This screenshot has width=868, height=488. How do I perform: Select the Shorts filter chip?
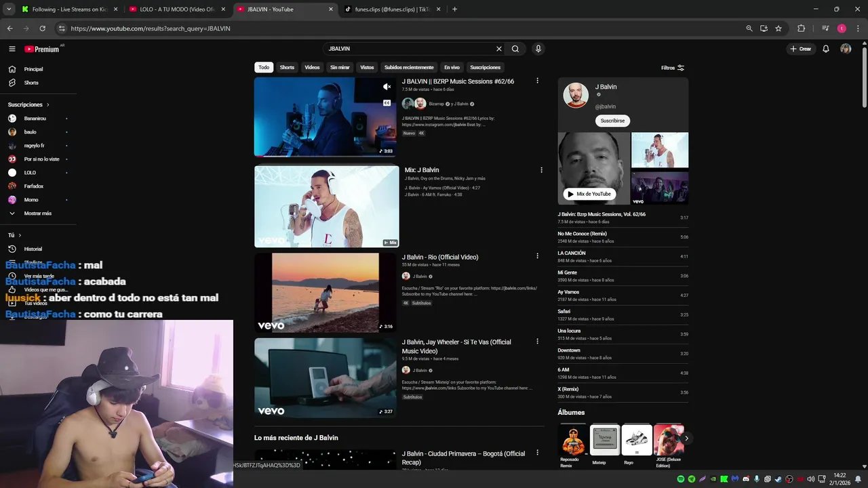287,67
